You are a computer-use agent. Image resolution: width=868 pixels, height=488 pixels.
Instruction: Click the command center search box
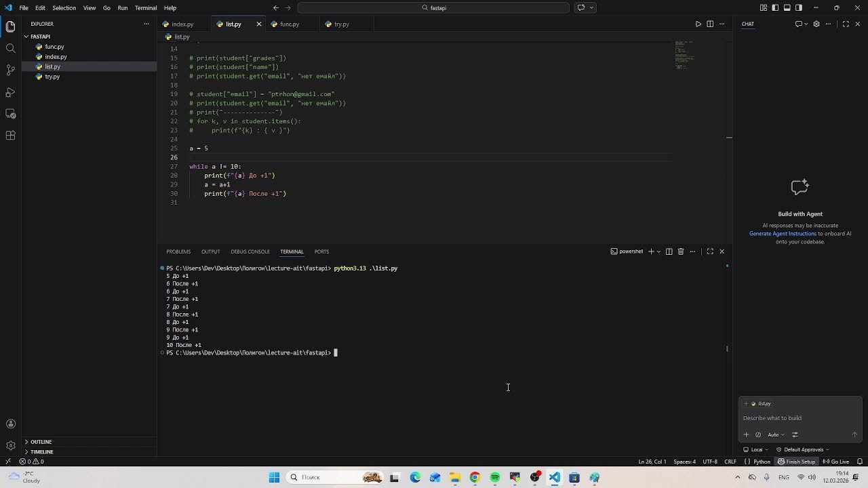point(433,7)
